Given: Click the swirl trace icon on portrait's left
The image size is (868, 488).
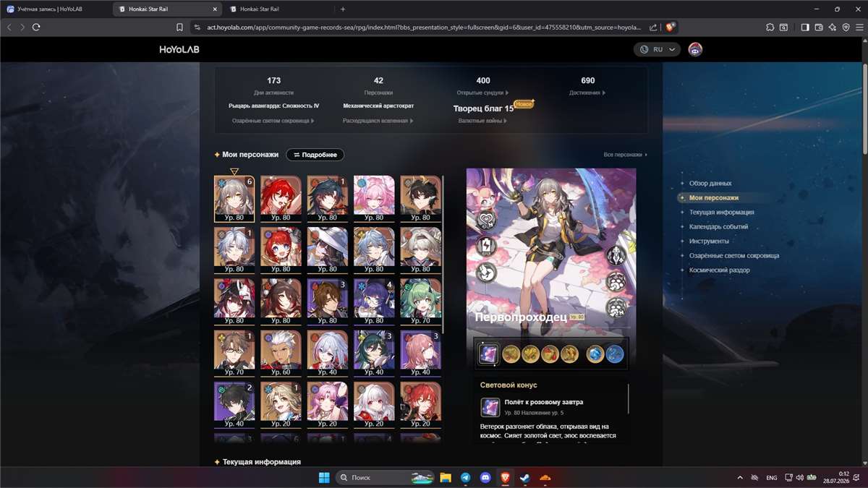Looking at the screenshot, I should pyautogui.click(x=485, y=272).
